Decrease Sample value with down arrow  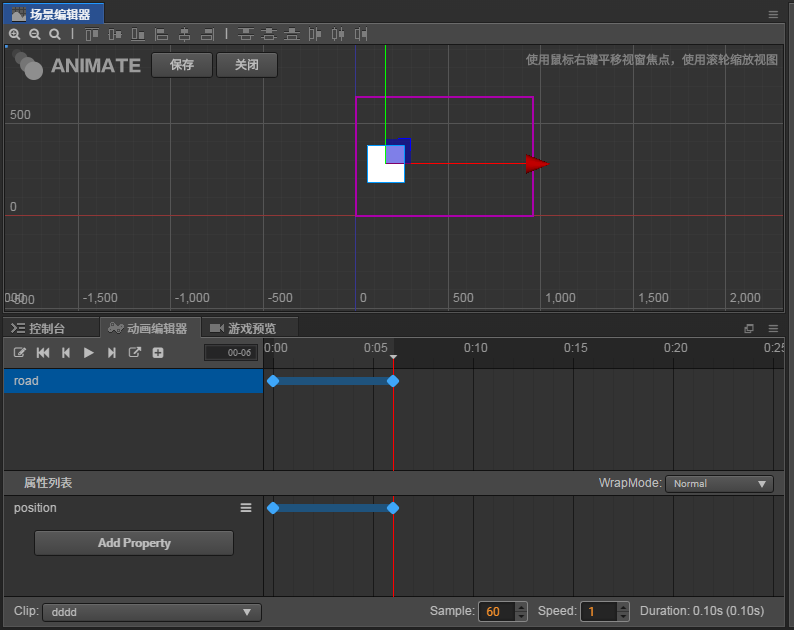[521, 616]
